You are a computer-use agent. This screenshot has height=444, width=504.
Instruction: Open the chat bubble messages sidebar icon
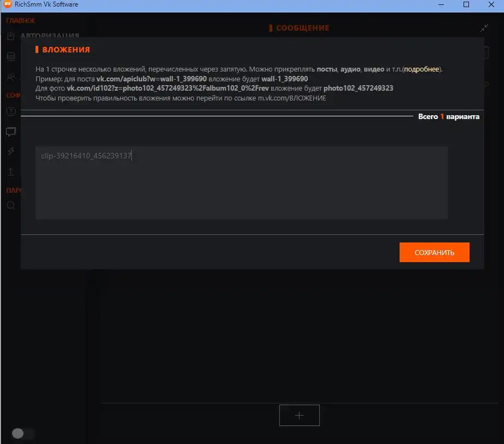pyautogui.click(x=10, y=132)
